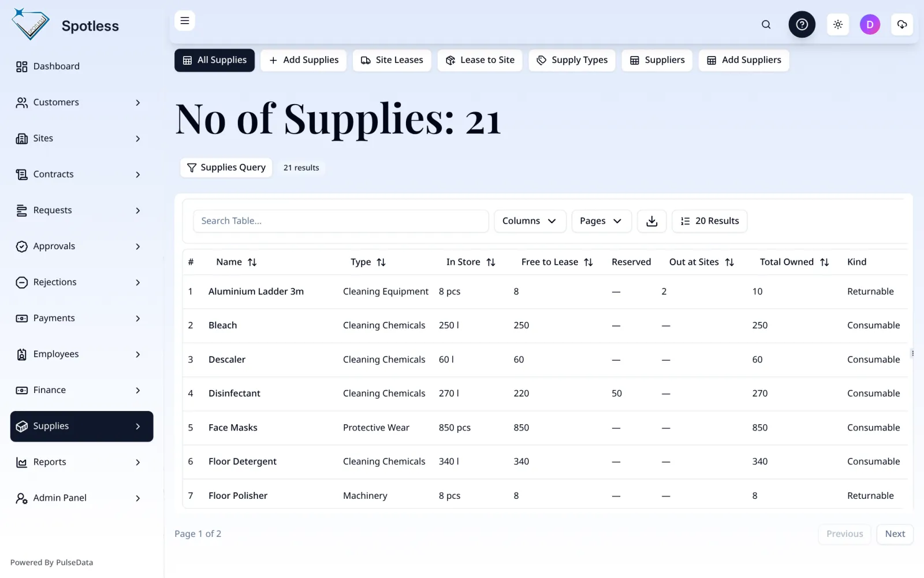
Task: Open the Supplies Query filter
Action: (226, 168)
